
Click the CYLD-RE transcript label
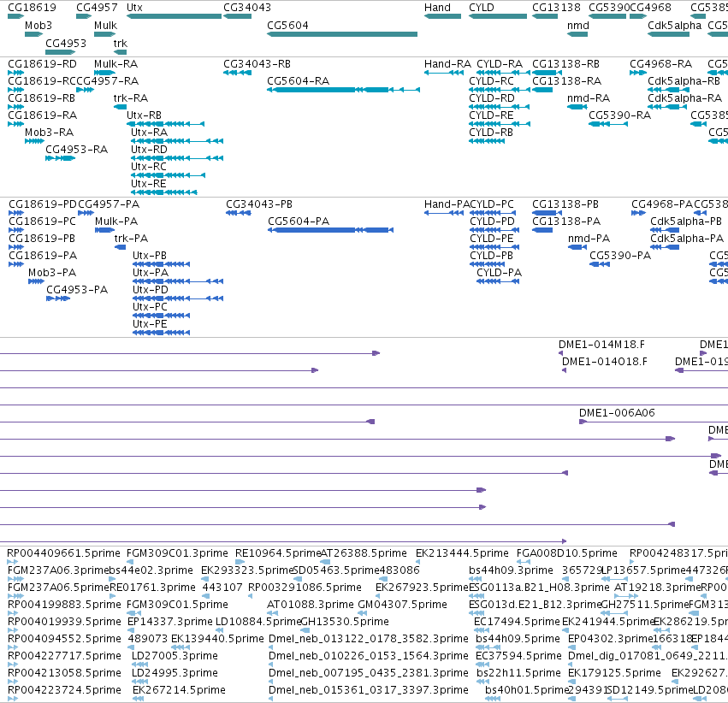click(491, 115)
